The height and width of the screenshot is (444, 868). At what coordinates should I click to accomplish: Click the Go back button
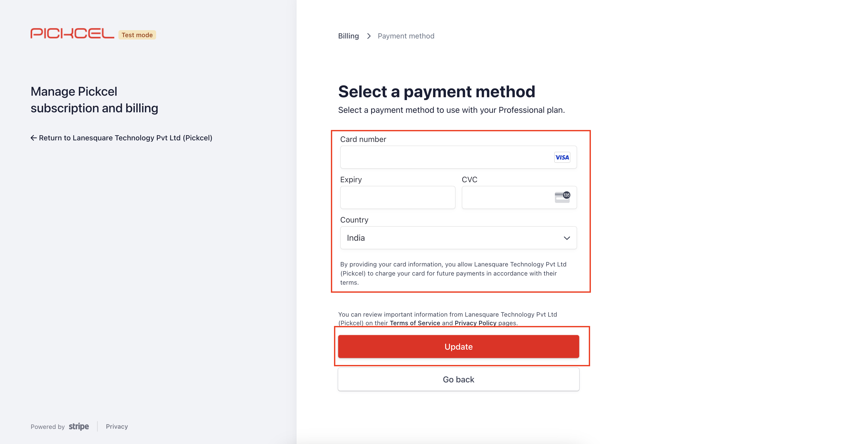pos(458,380)
